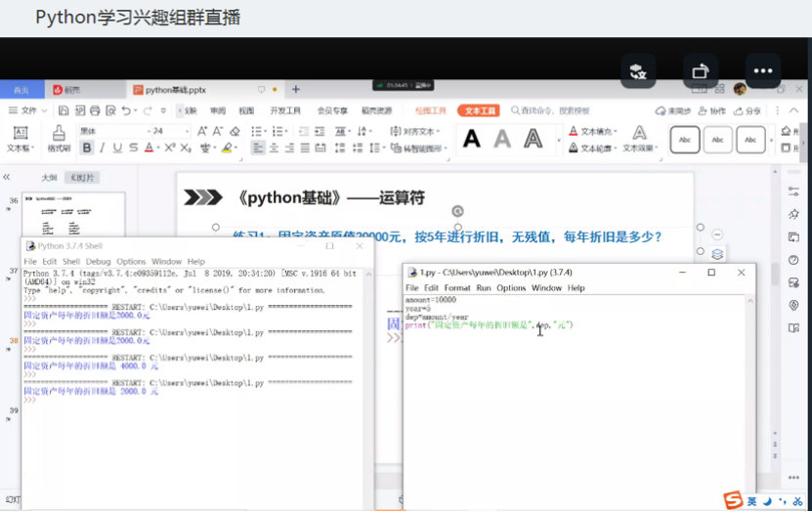Click the save icon in quick toolbar
812x512 pixels.
(x=64, y=111)
